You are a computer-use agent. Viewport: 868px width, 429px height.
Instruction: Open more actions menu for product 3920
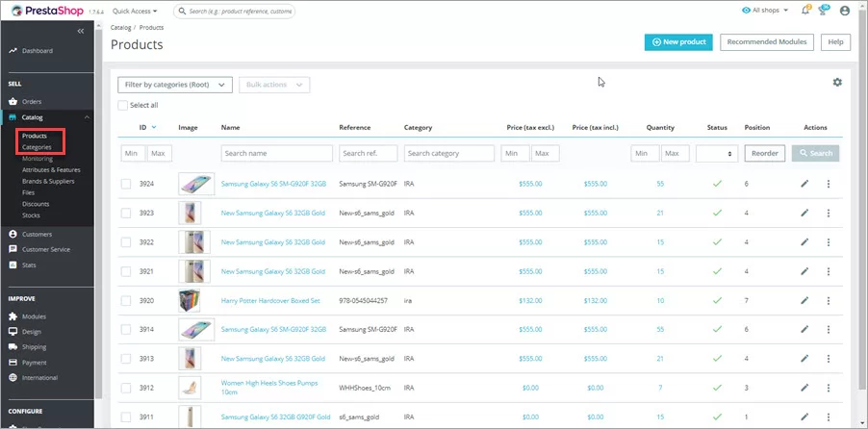point(828,301)
